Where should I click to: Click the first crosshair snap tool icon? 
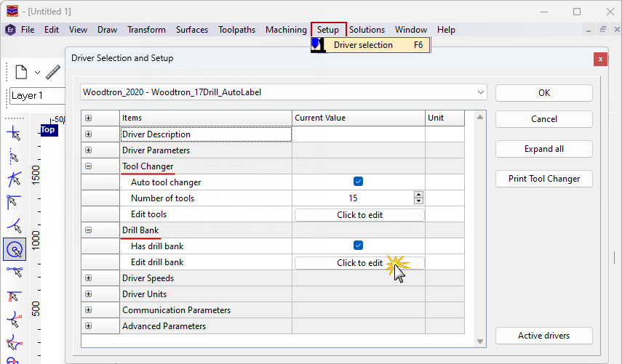pos(14,133)
